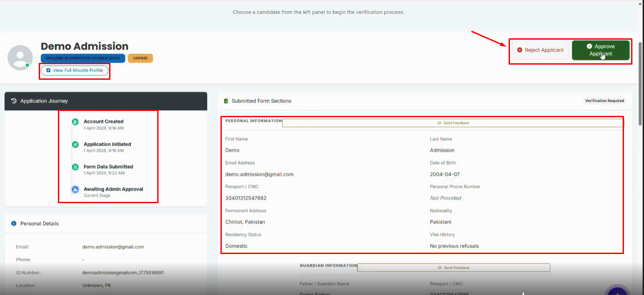Send feedback on Guardian Information section

point(453,267)
